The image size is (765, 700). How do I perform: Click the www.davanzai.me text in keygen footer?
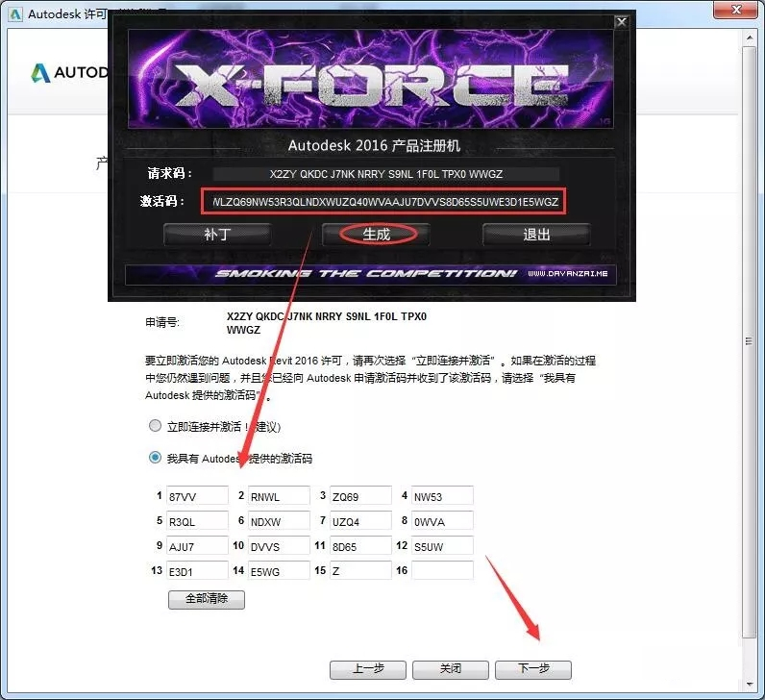[x=567, y=273]
